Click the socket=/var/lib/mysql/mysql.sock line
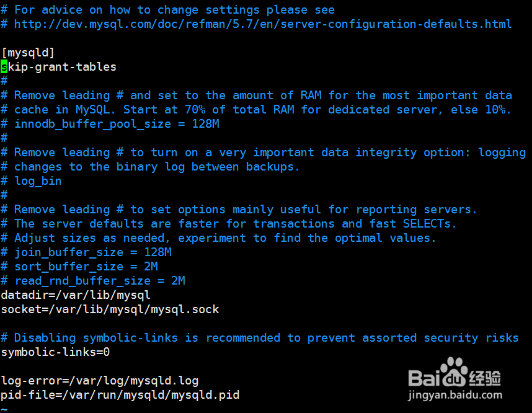 pyautogui.click(x=110, y=309)
